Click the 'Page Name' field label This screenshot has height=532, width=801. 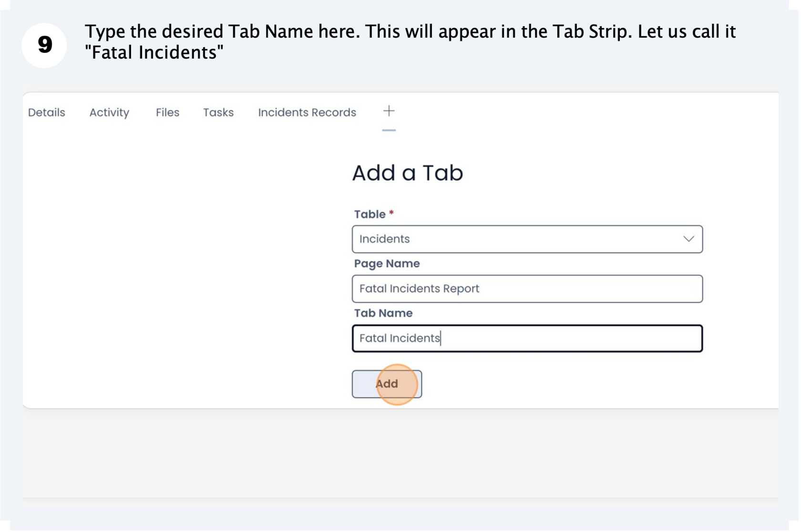point(387,264)
